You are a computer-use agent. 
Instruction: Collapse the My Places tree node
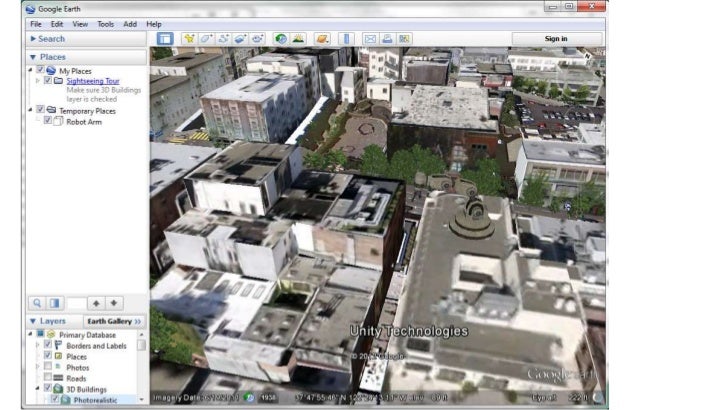pyautogui.click(x=31, y=70)
